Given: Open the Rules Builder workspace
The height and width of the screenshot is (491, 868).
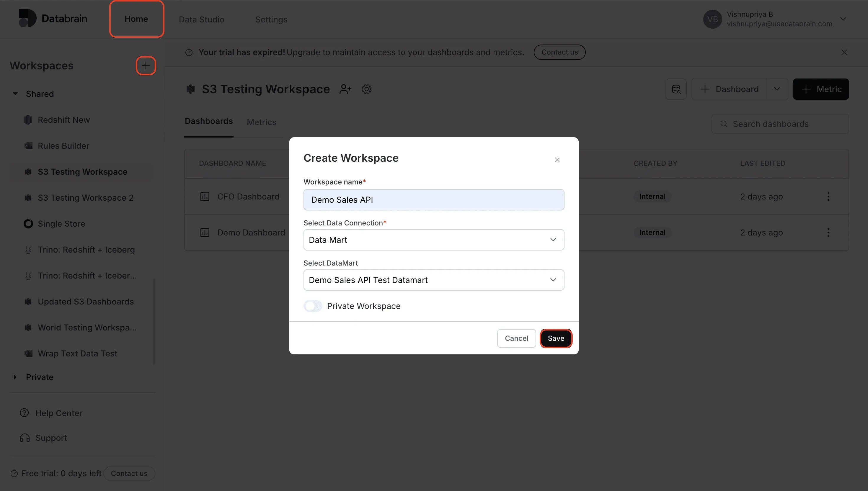Looking at the screenshot, I should [x=63, y=146].
